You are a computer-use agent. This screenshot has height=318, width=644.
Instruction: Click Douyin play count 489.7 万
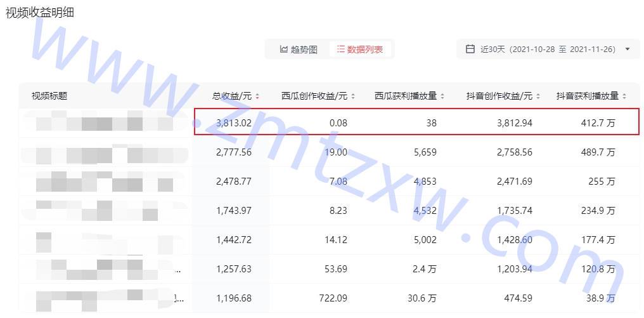(598, 152)
